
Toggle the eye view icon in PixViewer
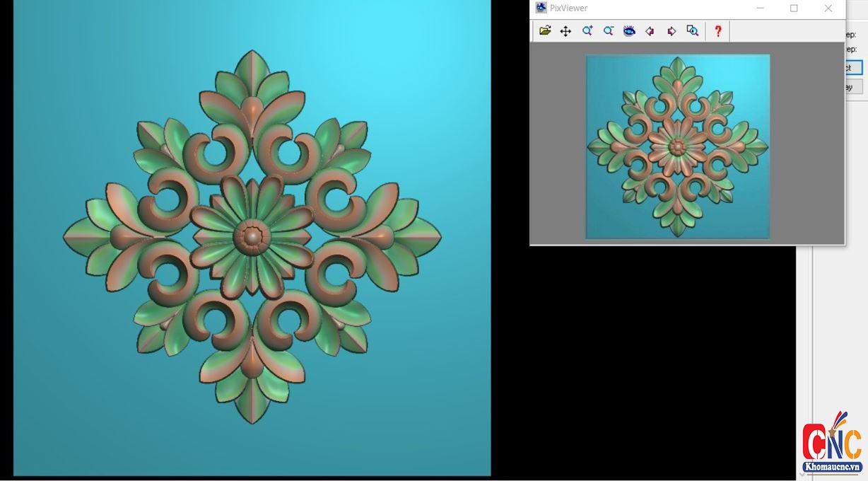point(629,30)
